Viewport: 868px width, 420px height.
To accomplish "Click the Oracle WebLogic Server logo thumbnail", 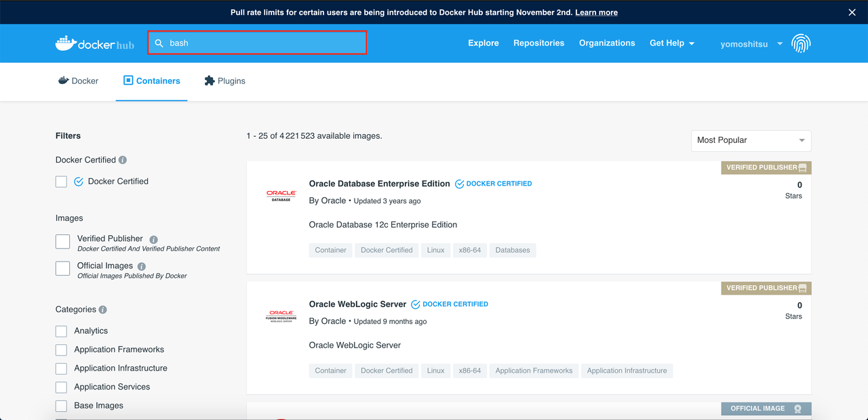I will (x=281, y=317).
